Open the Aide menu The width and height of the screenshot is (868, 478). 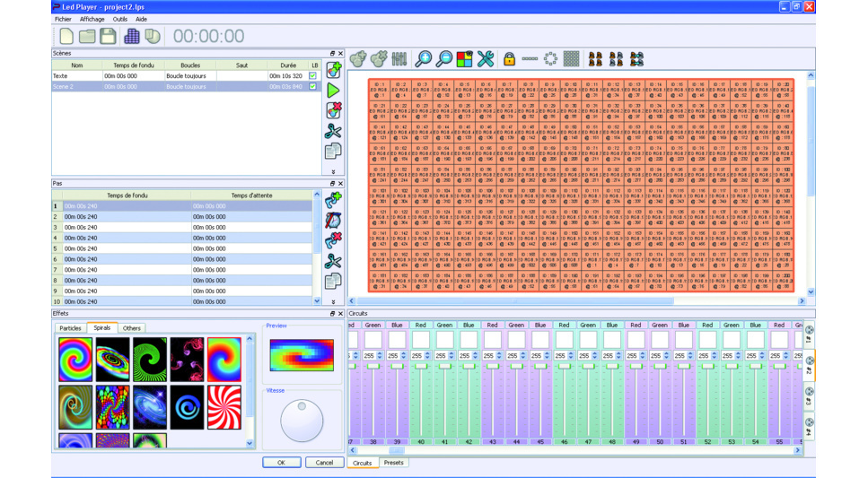click(x=141, y=19)
